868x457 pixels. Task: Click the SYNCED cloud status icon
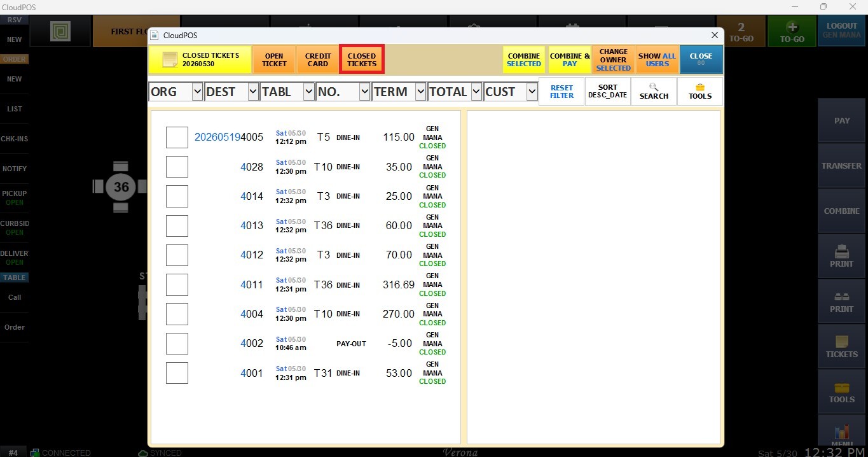tap(143, 453)
